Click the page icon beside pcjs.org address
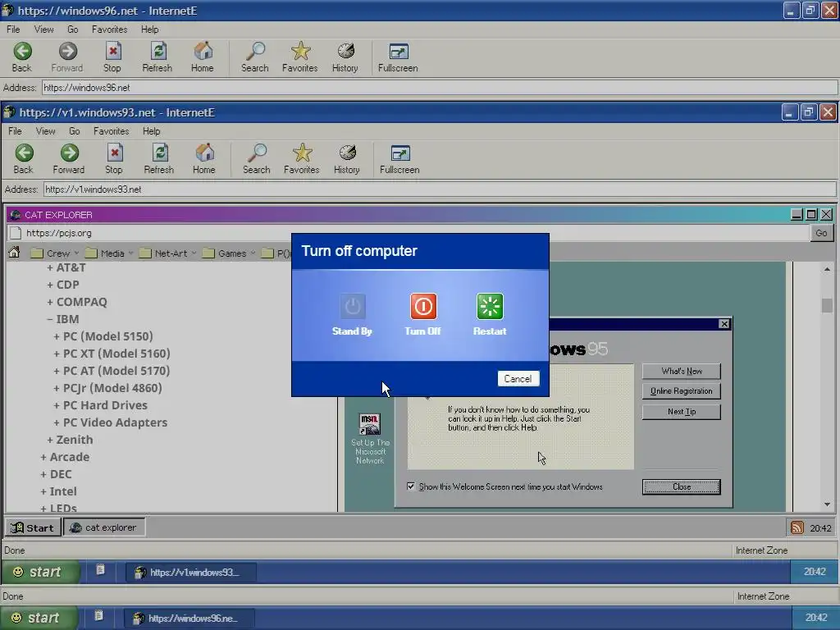Screen dimensions: 840x630 coord(16,233)
